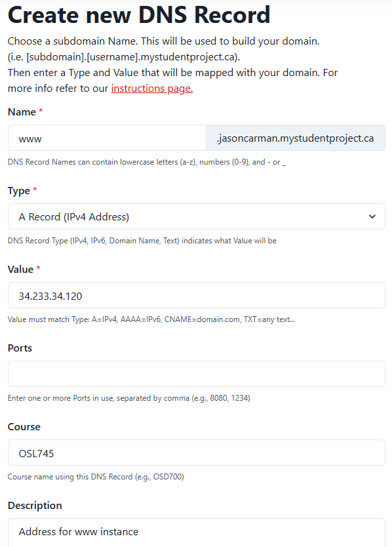Click the red asterisk beside Value
The height and width of the screenshot is (547, 392).
click(x=38, y=269)
